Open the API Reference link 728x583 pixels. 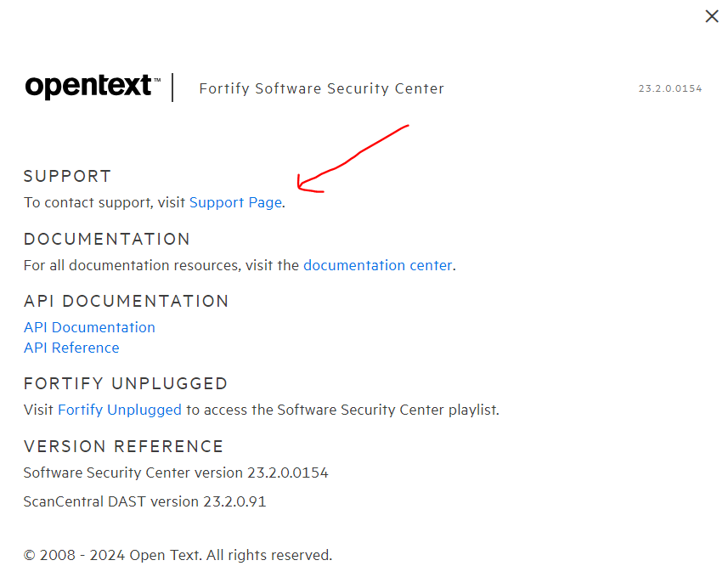(x=71, y=348)
